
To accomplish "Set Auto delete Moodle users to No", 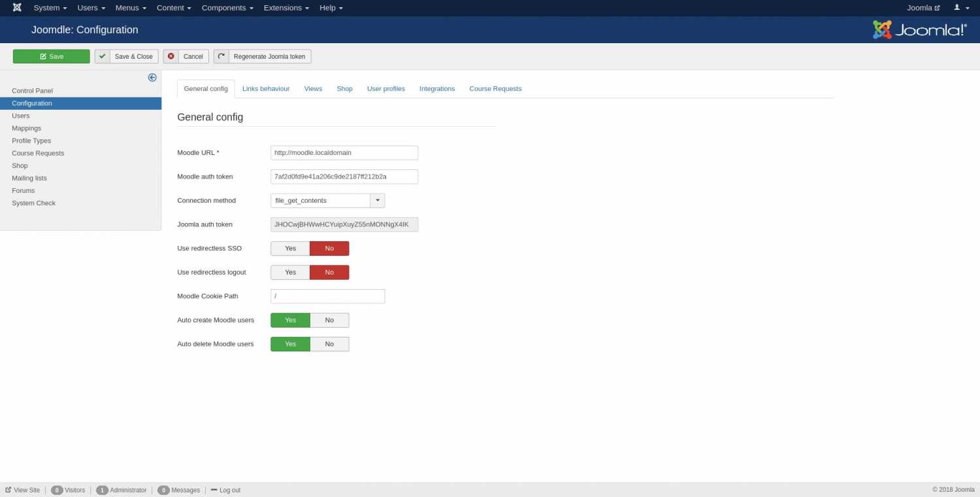I will (329, 344).
